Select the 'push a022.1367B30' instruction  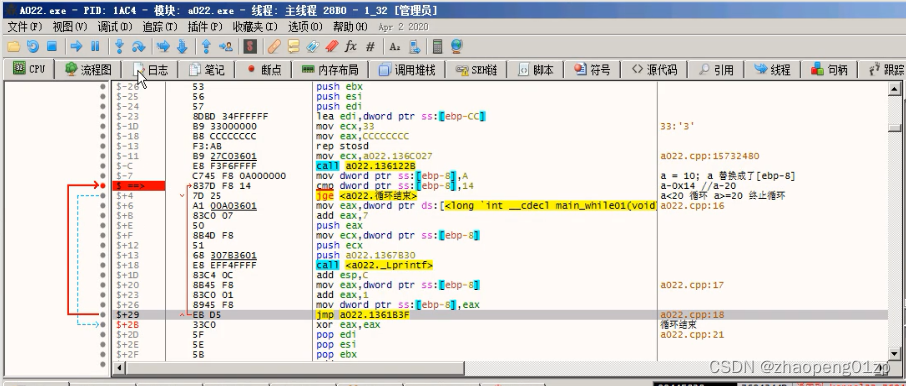point(366,255)
